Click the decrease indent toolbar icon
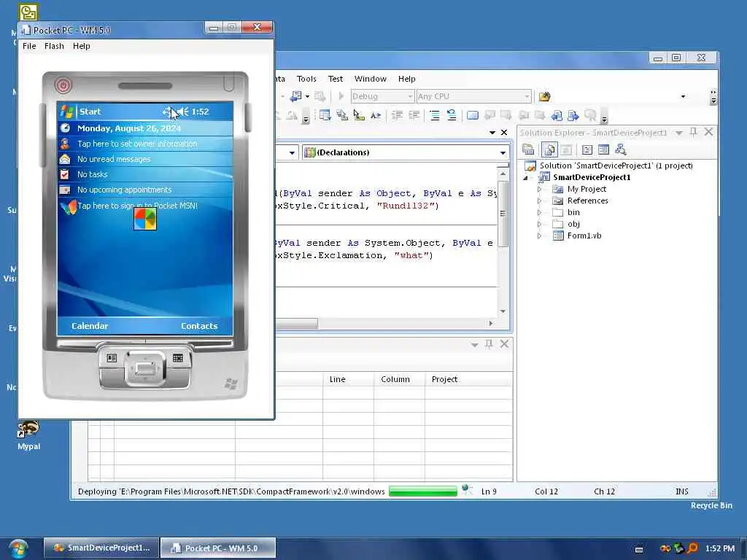This screenshot has width=747, height=560. pyautogui.click(x=397, y=115)
